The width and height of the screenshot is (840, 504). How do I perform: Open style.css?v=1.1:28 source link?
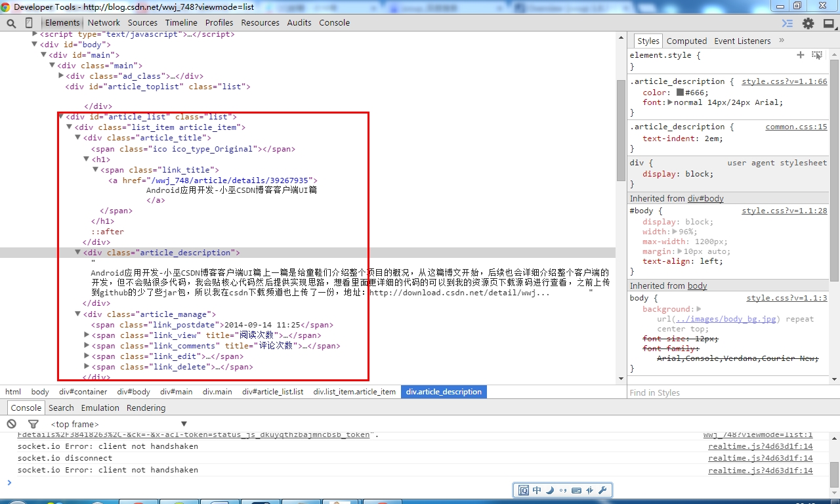(x=784, y=211)
